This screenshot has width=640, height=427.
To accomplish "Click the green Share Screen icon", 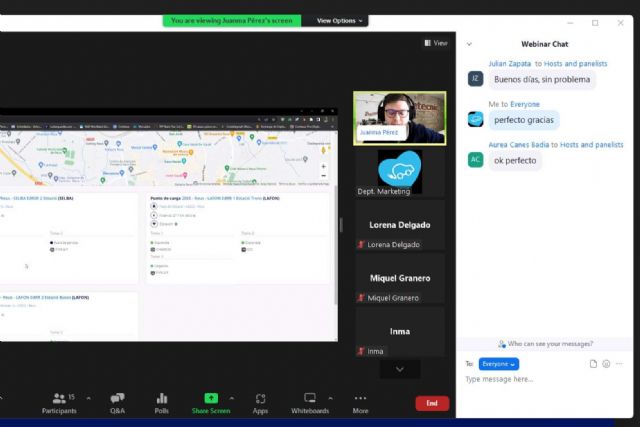I will (211, 398).
